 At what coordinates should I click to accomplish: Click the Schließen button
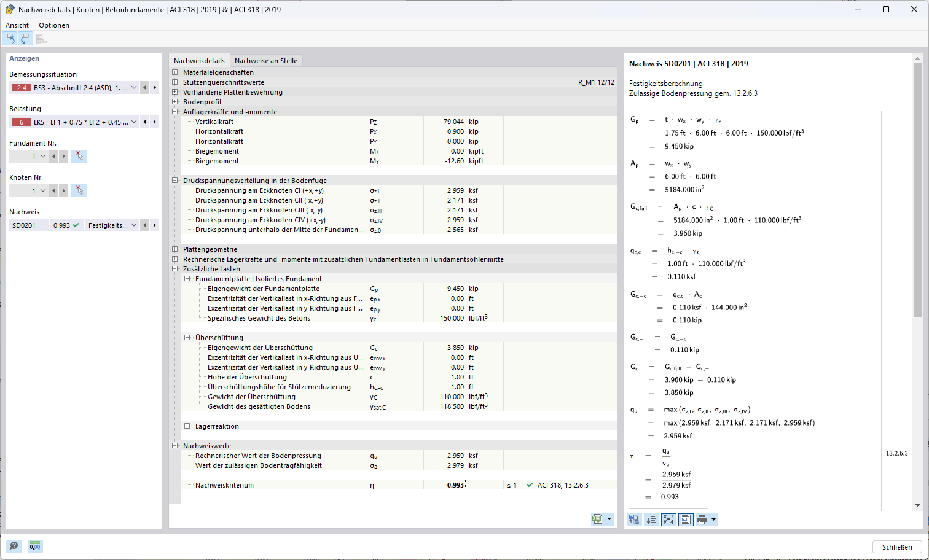point(896,546)
